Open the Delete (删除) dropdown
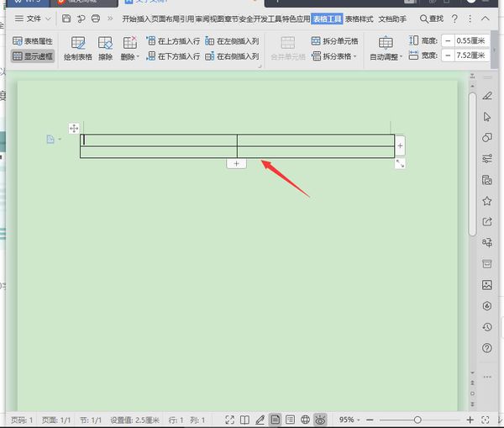 [130, 48]
